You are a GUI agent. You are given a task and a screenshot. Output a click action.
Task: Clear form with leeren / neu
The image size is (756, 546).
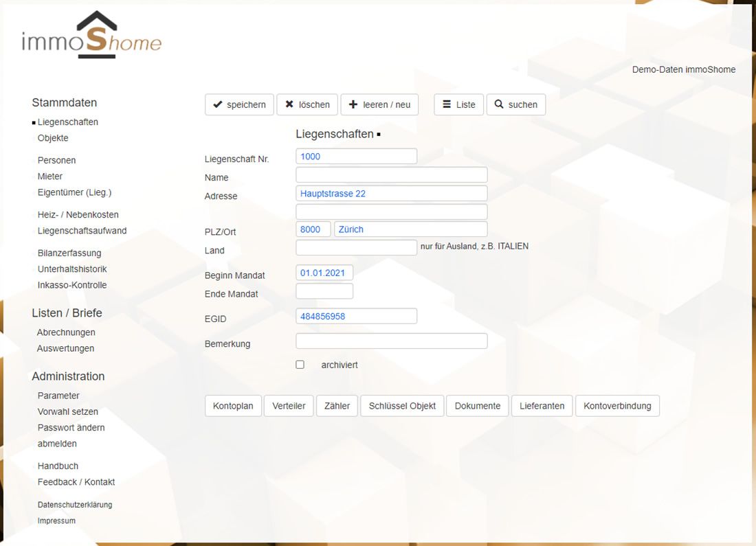click(379, 104)
